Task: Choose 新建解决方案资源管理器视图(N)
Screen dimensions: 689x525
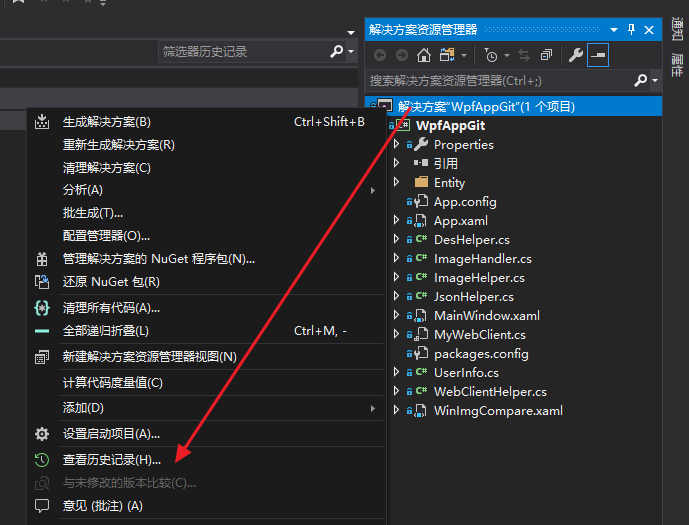Action: pyautogui.click(x=205, y=357)
